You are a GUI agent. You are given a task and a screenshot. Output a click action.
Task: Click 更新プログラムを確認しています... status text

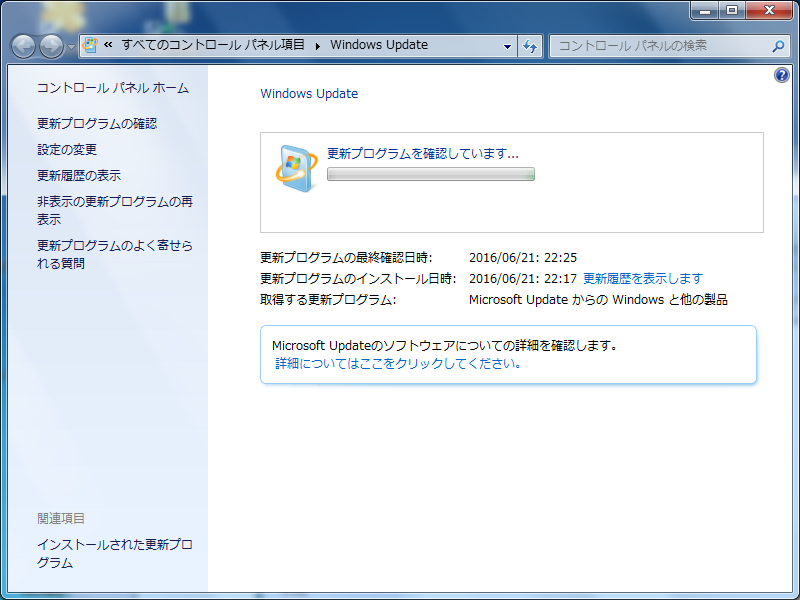click(422, 154)
